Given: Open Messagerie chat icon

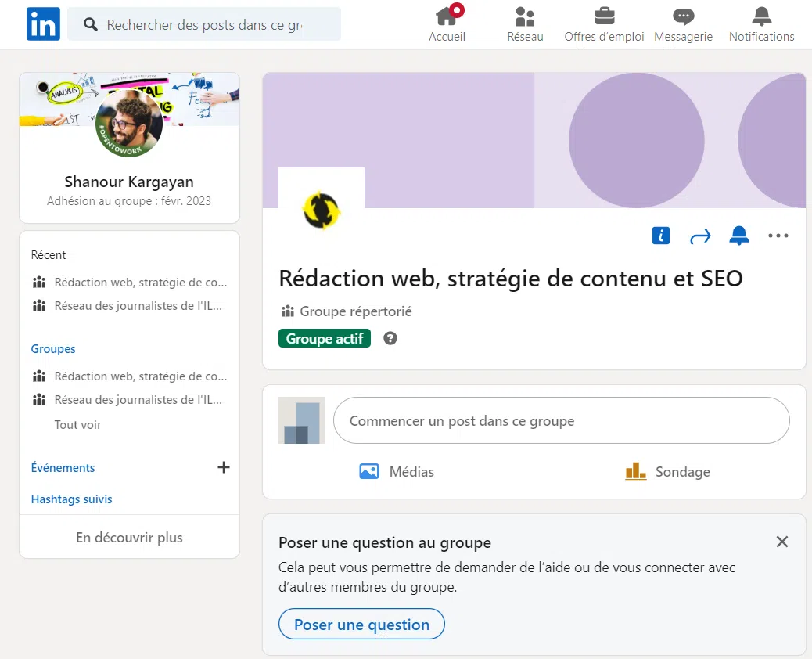Looking at the screenshot, I should (x=683, y=16).
